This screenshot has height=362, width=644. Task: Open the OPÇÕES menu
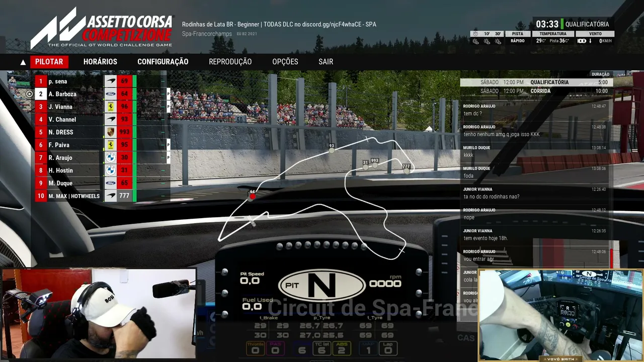285,62
